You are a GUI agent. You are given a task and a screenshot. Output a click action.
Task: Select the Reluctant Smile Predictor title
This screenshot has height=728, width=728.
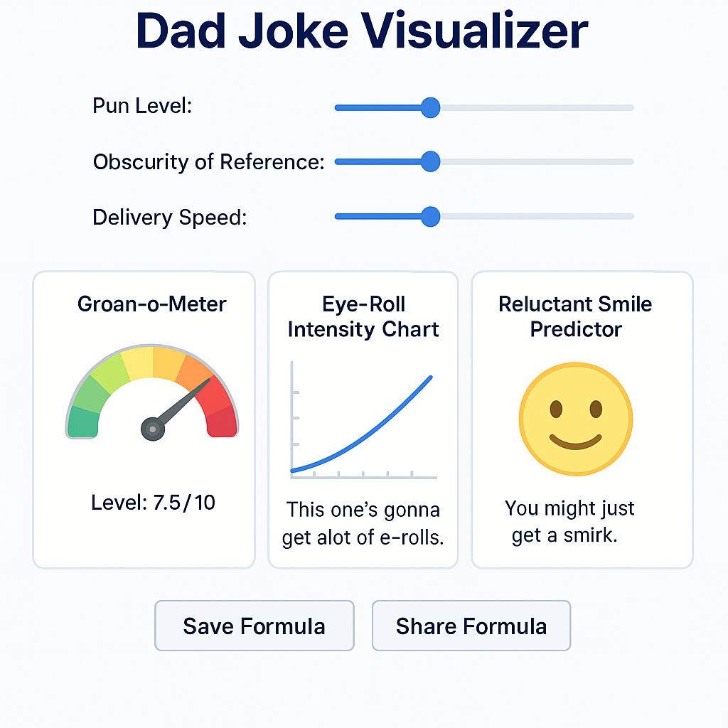pyautogui.click(x=575, y=317)
